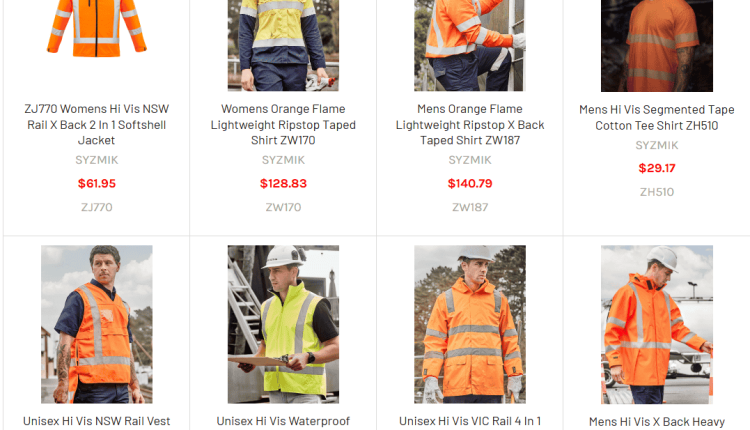This screenshot has height=430, width=750.
Task: Open Unisex Hi Vis VIC Rail jacket photo
Action: point(470,324)
